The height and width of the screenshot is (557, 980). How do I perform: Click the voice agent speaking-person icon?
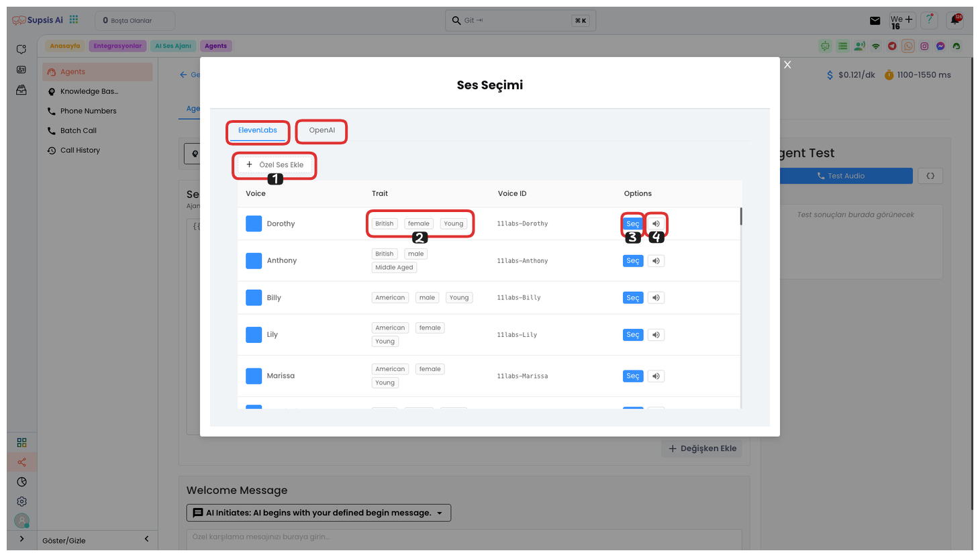pos(859,46)
